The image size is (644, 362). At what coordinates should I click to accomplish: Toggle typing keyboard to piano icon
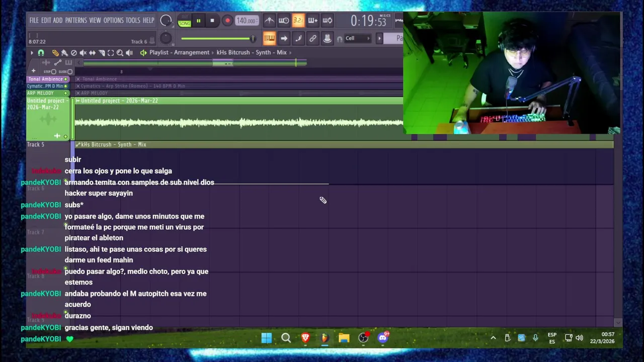[x=269, y=38]
